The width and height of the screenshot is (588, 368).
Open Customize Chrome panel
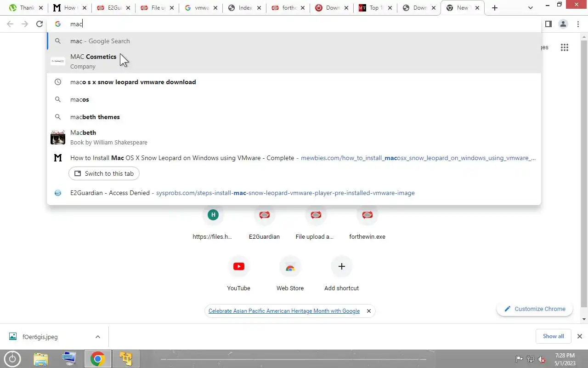tap(535, 309)
